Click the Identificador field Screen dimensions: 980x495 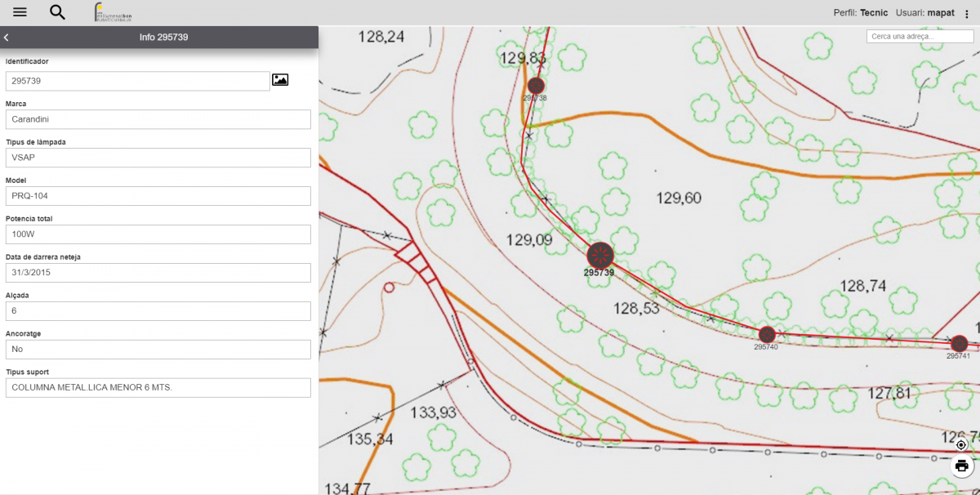point(137,81)
